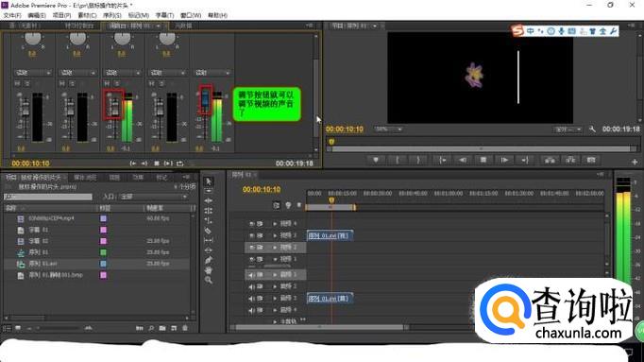Expand video track 4 disclosure triangle
Viewport: 644px width, 362px height.
click(x=275, y=223)
